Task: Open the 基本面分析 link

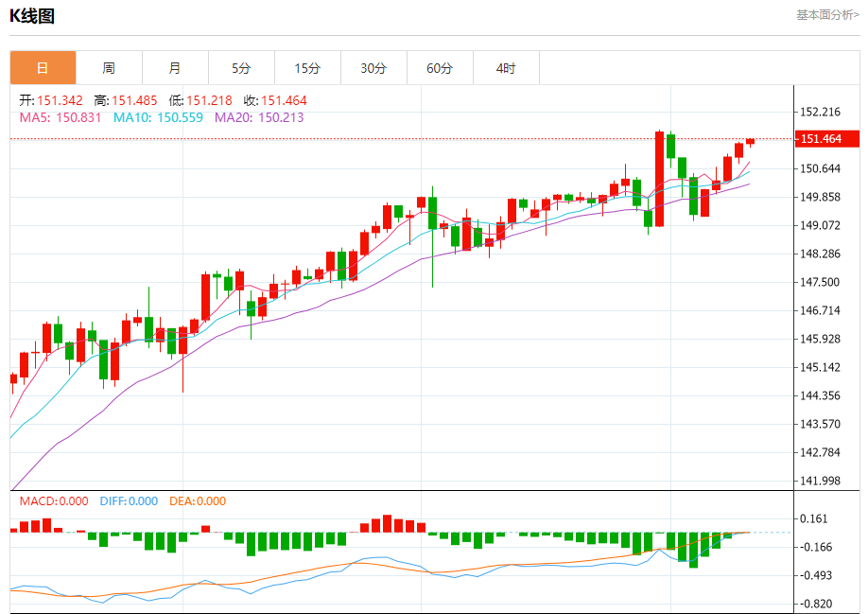Action: [827, 15]
